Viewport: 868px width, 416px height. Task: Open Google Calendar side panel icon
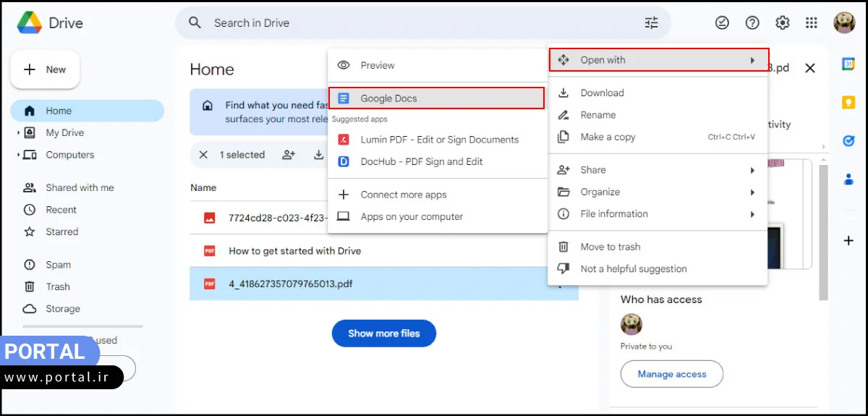848,64
